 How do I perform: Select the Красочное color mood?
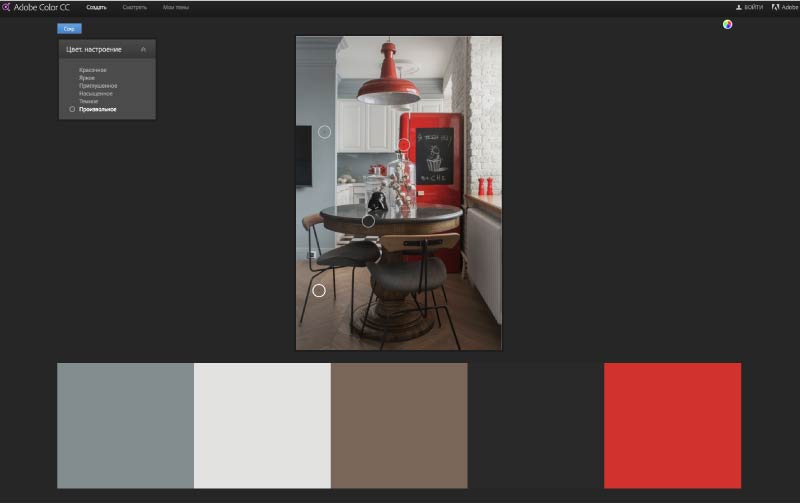pyautogui.click(x=93, y=70)
